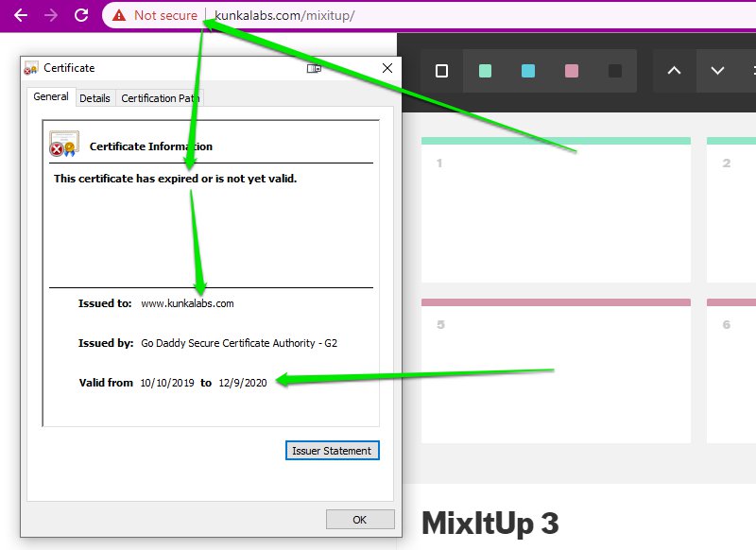This screenshot has height=550, width=756.
Task: Sort descending with the down chevron
Action: 717,71
